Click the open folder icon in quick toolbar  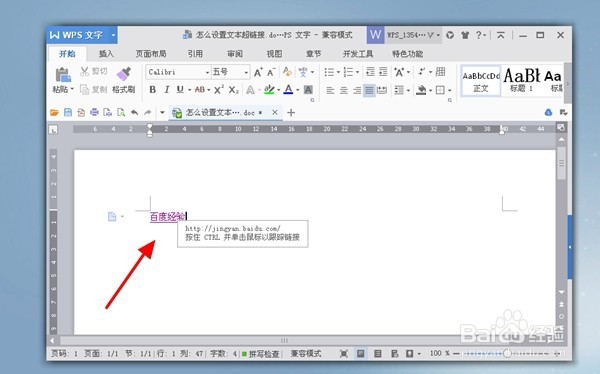coord(54,113)
